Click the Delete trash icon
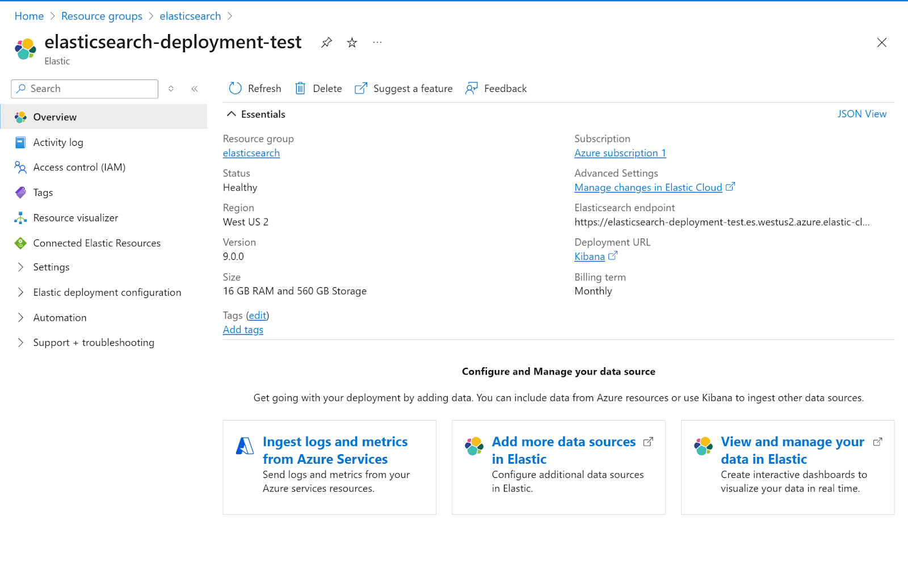908x588 pixels. (300, 89)
